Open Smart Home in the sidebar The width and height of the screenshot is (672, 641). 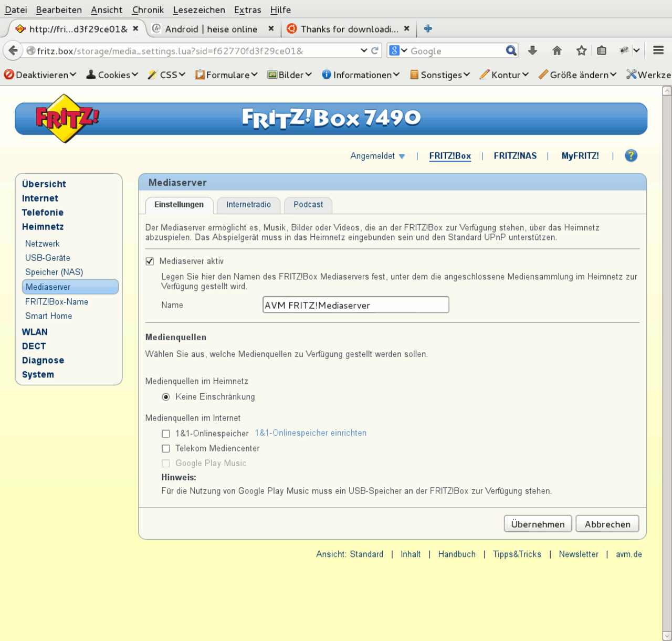pos(49,316)
